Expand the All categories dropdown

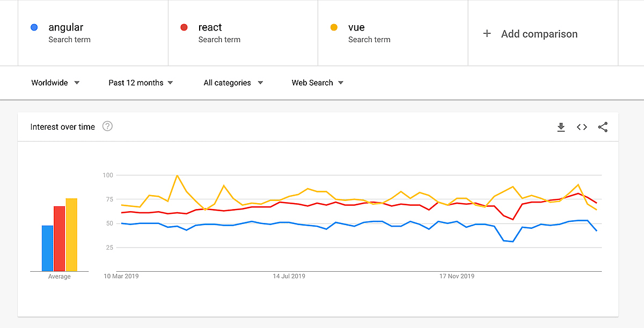tap(232, 83)
